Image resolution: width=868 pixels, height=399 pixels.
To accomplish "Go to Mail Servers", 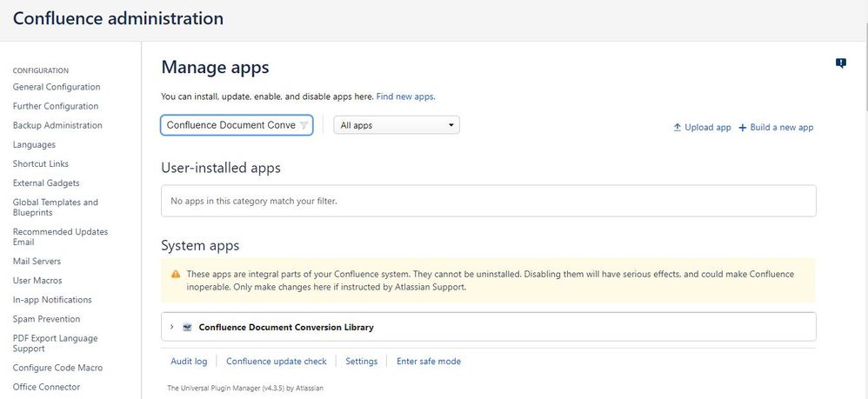I will pos(37,261).
